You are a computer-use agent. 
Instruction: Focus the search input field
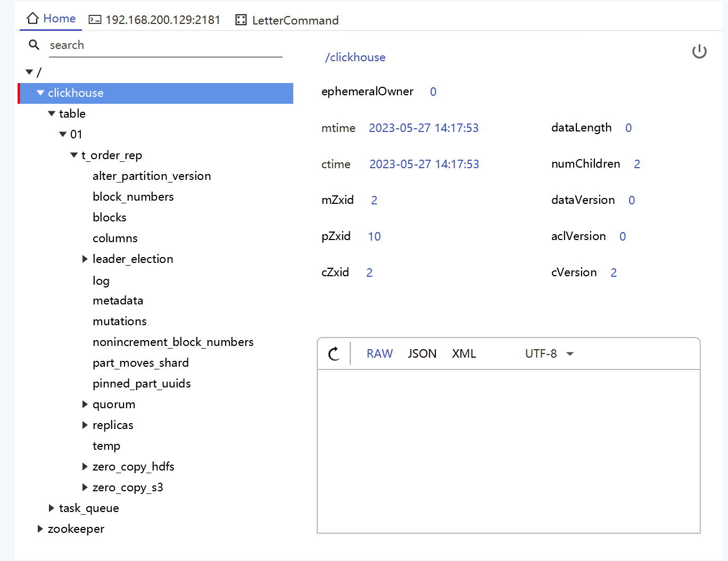click(165, 46)
